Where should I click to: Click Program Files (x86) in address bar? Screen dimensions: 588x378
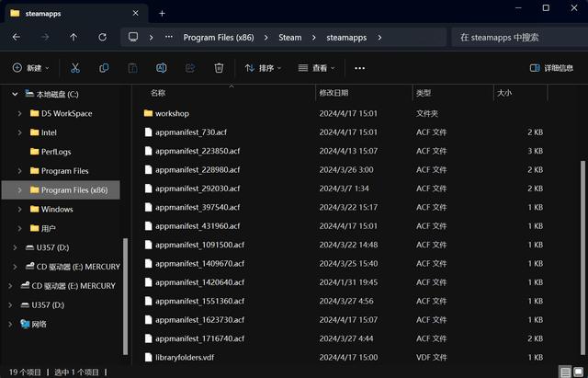click(219, 38)
